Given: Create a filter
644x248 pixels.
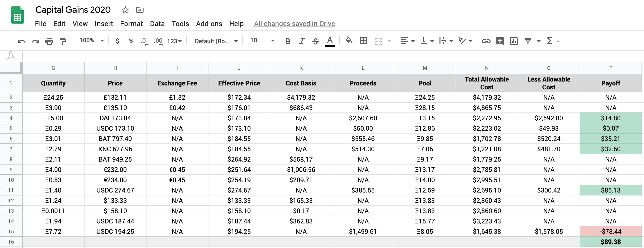Looking at the screenshot, I should [528, 41].
